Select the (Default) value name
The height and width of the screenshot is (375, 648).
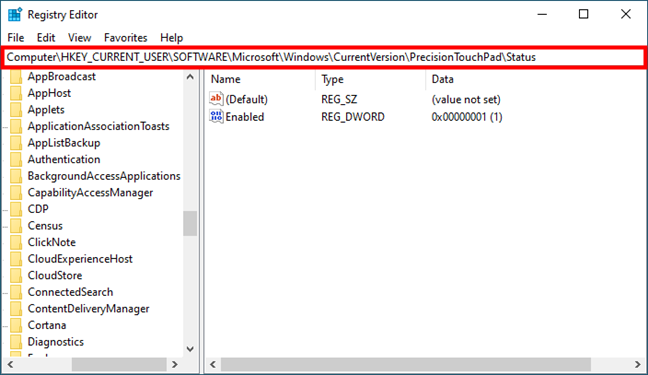click(x=247, y=99)
